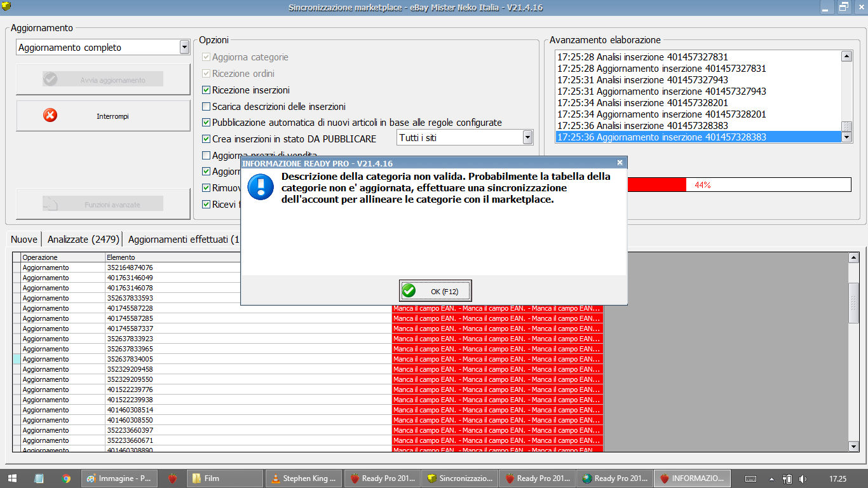Toggle the Aggiorna categorie checkbox

[x=206, y=57]
